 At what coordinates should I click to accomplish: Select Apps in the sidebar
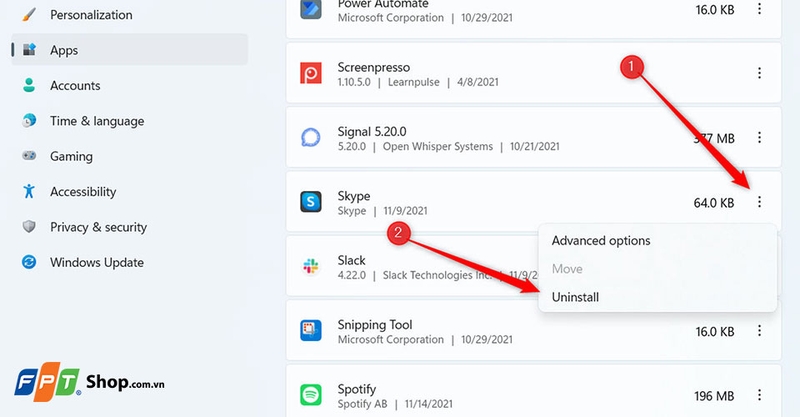[x=130, y=50]
